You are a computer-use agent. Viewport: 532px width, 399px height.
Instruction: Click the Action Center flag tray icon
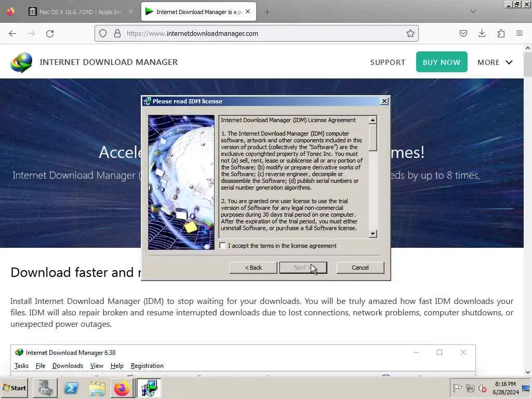(x=457, y=388)
